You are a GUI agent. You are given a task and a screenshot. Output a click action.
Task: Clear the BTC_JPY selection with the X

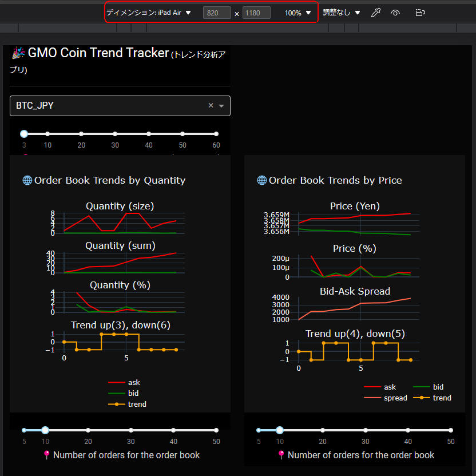[211, 105]
